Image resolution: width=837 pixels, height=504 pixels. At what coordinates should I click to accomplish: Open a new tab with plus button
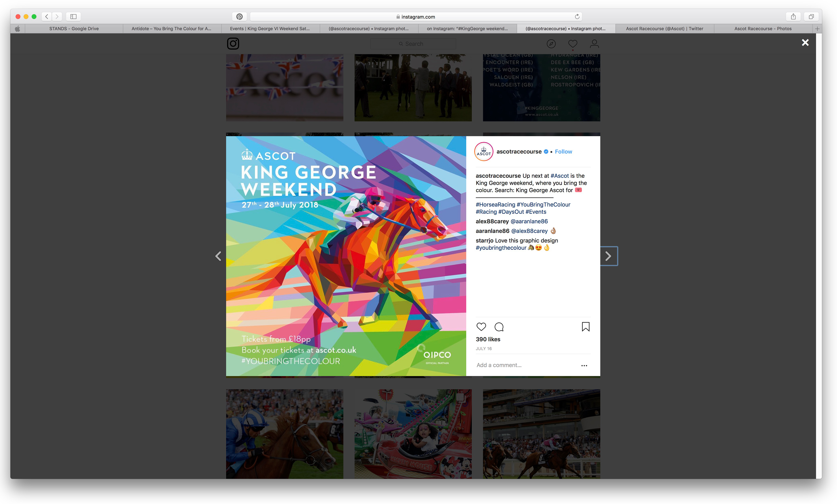[817, 29]
